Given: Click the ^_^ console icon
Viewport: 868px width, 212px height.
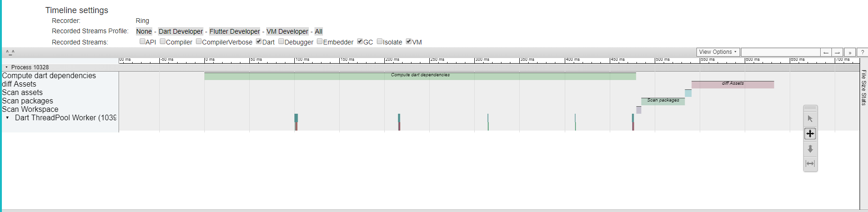Looking at the screenshot, I should 10,52.
